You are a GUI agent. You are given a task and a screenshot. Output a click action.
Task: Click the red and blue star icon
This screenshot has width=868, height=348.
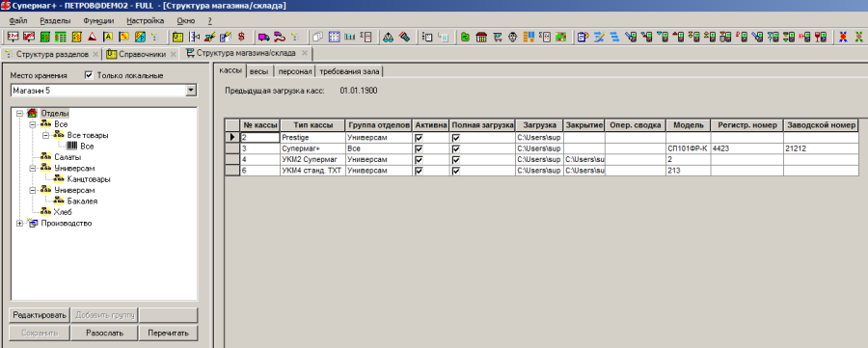tap(843, 37)
